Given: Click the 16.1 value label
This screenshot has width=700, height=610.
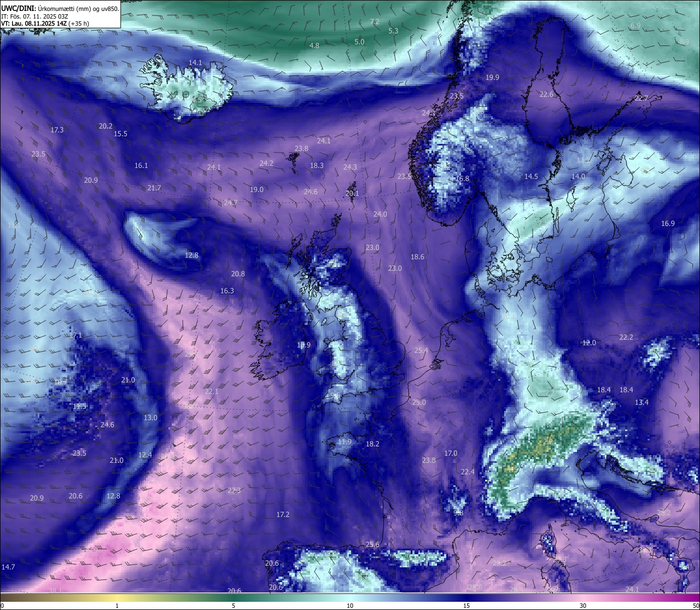Looking at the screenshot, I should 141,166.
